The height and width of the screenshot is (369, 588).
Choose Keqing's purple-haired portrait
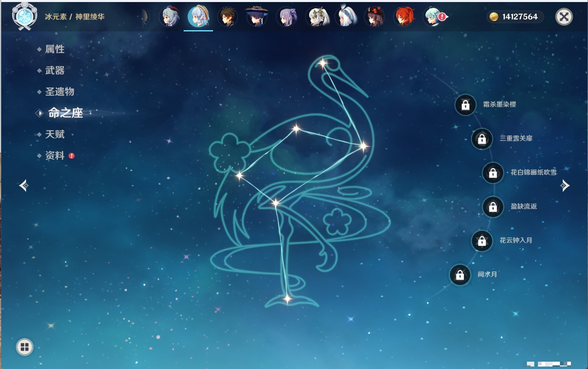pos(287,17)
